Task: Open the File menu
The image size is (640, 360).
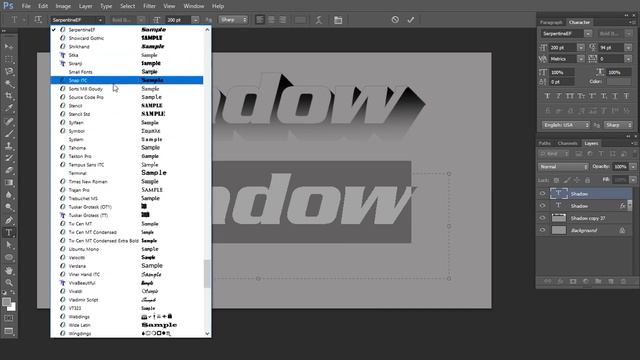Action: [x=26, y=6]
